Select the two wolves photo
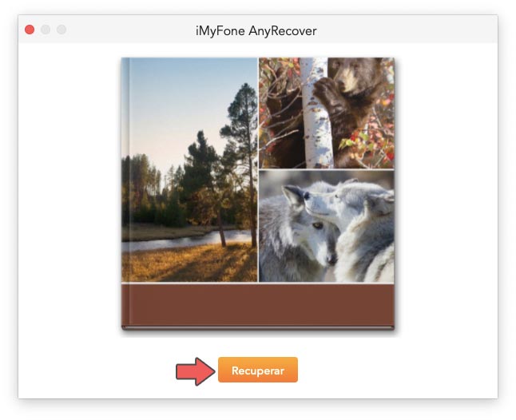The image size is (516, 420). coord(327,226)
